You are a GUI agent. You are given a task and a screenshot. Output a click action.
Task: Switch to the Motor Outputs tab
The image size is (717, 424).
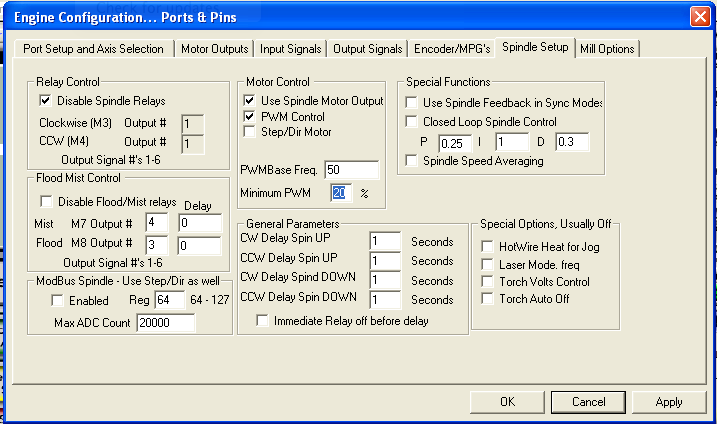(x=214, y=48)
